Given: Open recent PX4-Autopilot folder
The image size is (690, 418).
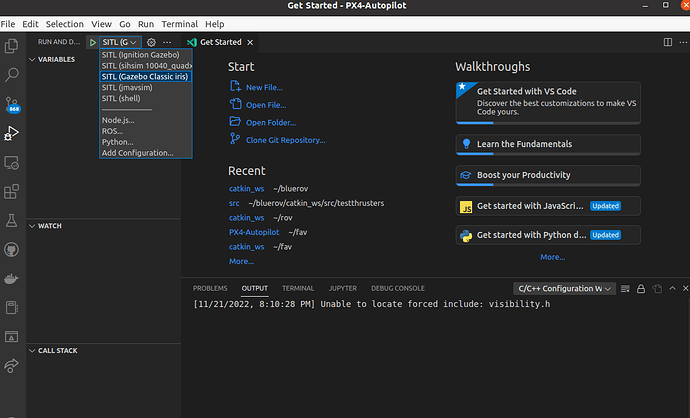Looking at the screenshot, I should click(254, 232).
